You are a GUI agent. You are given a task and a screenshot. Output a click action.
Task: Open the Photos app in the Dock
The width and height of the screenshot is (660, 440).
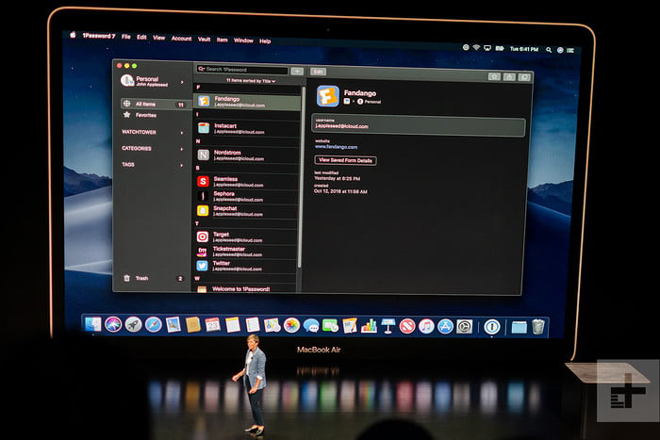pyautogui.click(x=291, y=325)
